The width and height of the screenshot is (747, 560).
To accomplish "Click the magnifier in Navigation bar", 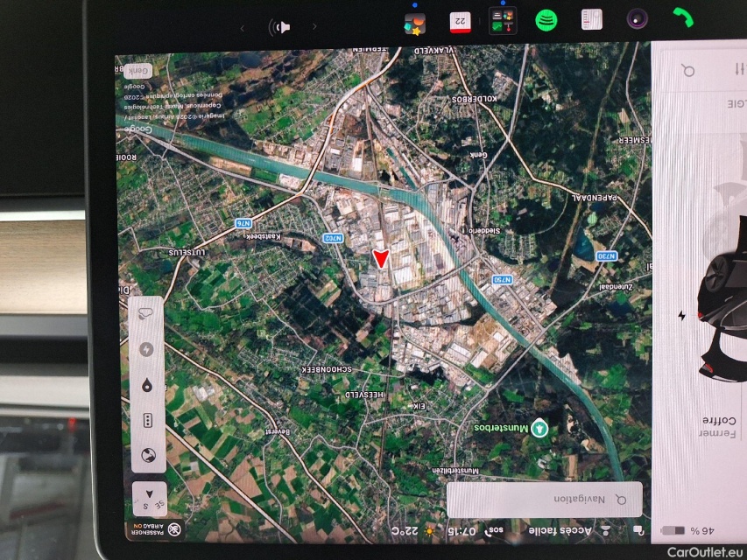I will pos(621,500).
